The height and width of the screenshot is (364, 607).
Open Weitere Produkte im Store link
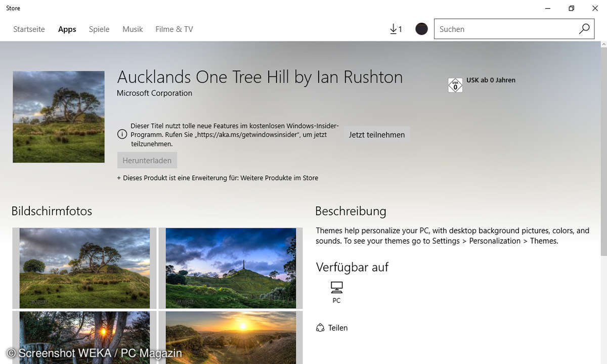click(x=279, y=178)
